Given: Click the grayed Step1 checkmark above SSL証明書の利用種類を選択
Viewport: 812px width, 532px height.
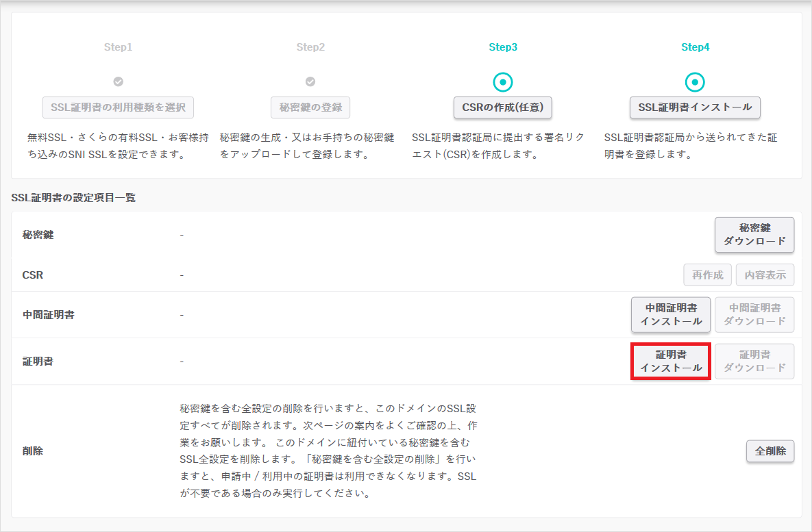Looking at the screenshot, I should coord(118,81).
